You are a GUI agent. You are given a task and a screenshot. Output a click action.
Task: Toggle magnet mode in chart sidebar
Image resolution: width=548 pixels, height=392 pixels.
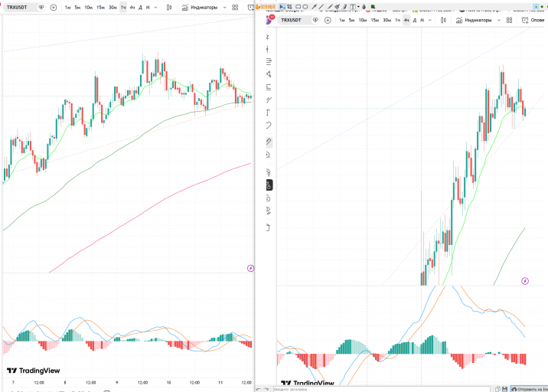point(269,172)
